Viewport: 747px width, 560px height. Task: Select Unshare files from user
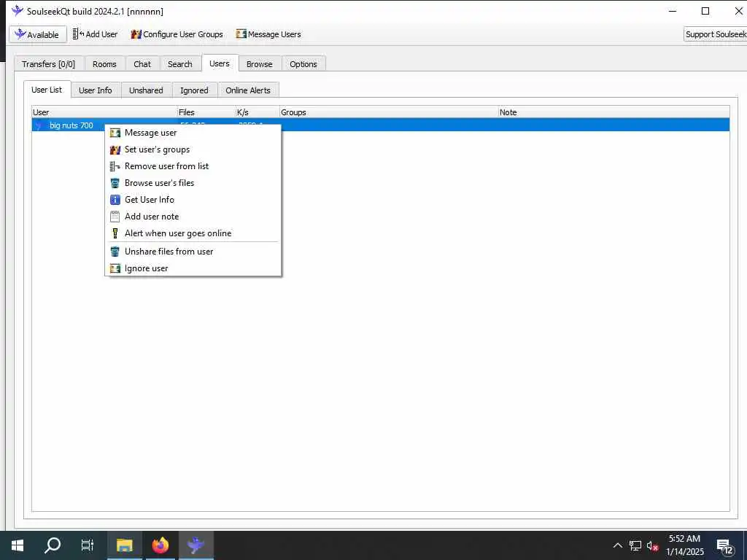(193, 252)
